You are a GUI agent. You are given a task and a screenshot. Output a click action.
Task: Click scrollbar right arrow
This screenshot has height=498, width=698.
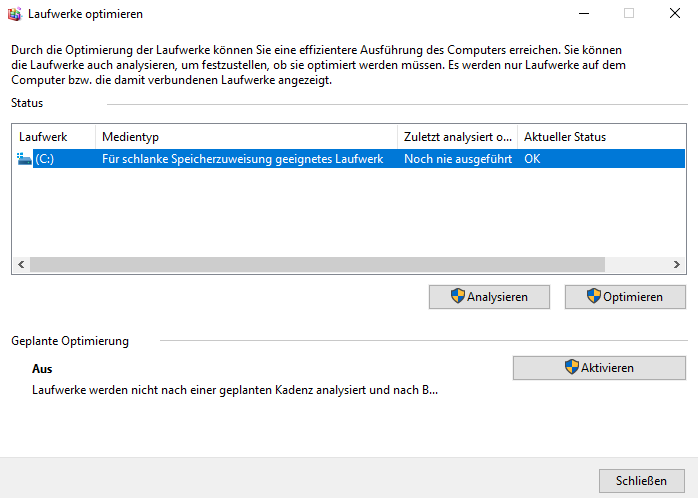pyautogui.click(x=677, y=264)
